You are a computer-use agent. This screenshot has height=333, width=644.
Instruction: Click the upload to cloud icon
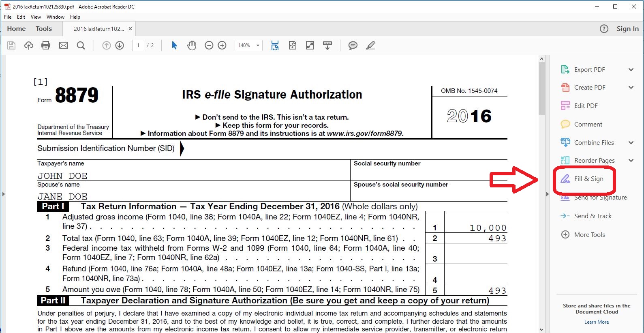(x=29, y=45)
